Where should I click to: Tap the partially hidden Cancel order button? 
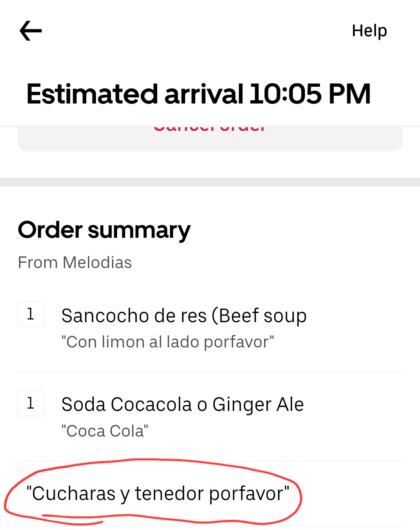[209, 129]
